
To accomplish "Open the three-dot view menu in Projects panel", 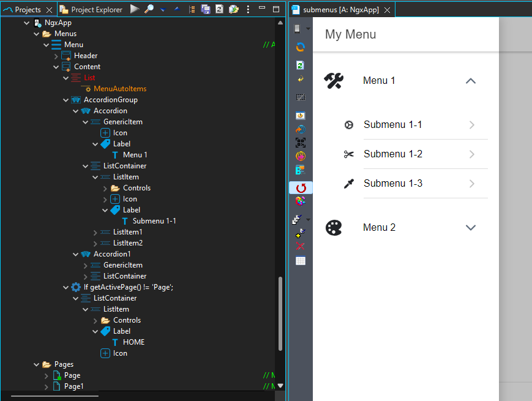I will point(248,9).
